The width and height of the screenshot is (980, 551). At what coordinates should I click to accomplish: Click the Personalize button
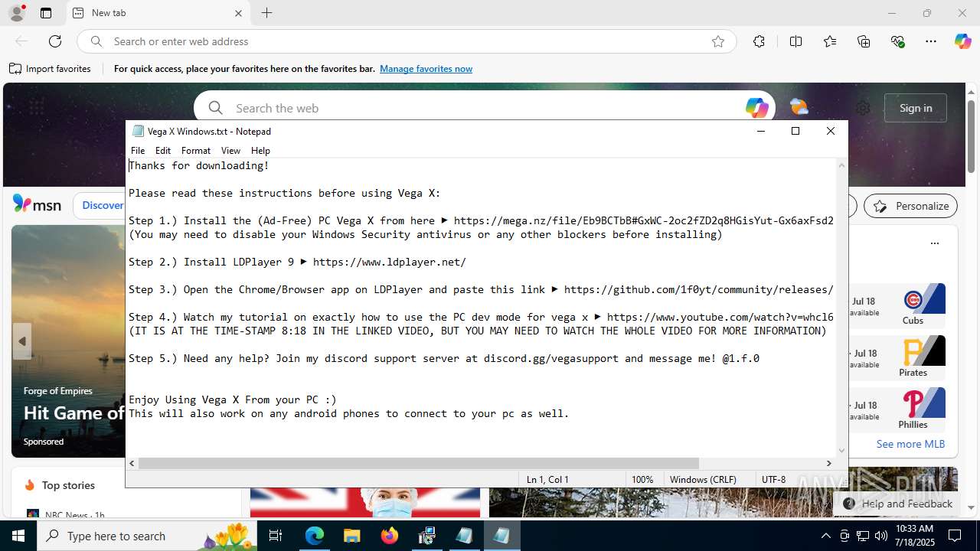click(x=911, y=206)
